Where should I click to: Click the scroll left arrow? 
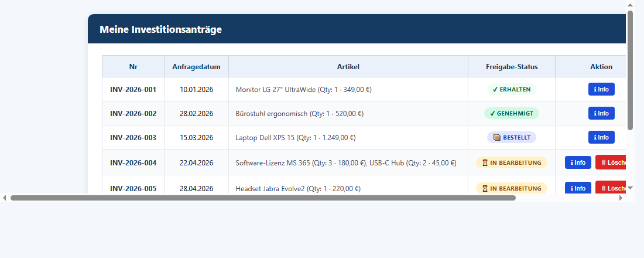[x=5, y=198]
